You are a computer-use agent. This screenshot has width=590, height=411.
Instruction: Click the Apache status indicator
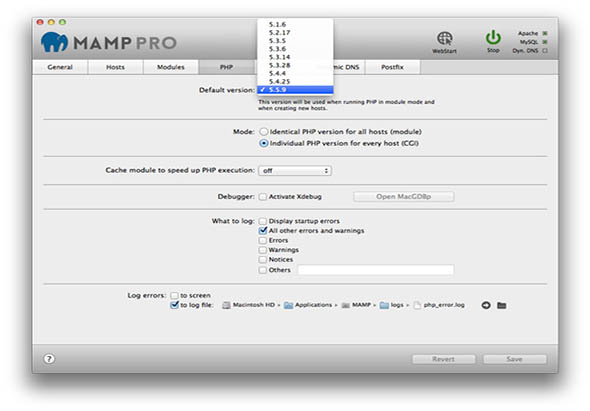tap(545, 33)
